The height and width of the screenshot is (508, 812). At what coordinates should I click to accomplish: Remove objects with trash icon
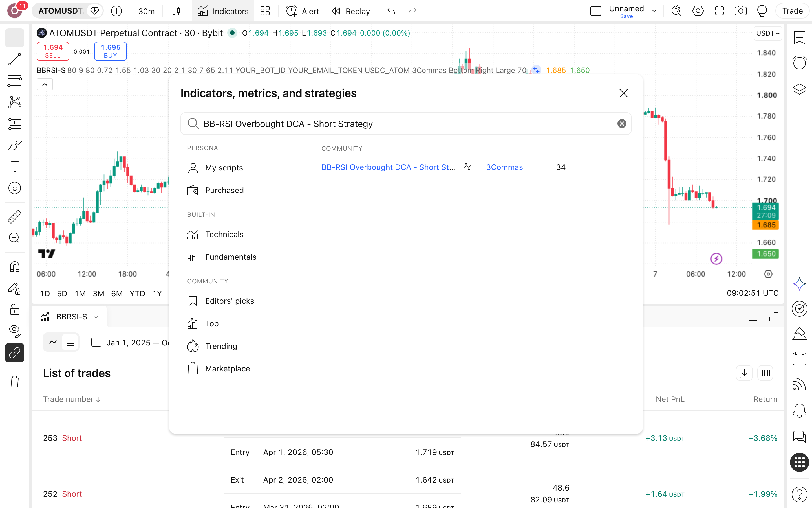pos(14,381)
